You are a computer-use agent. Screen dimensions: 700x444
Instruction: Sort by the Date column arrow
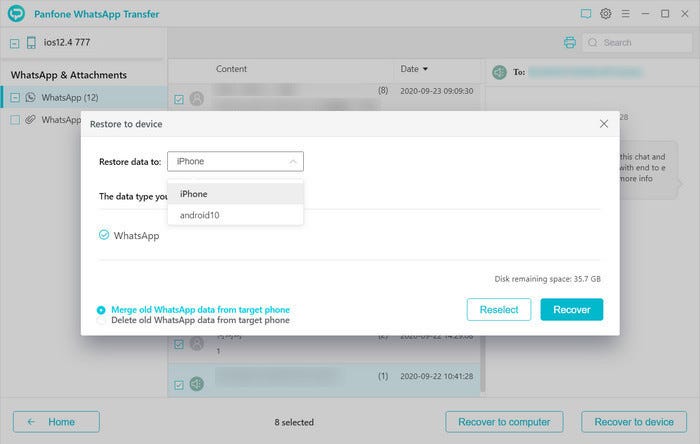(425, 69)
